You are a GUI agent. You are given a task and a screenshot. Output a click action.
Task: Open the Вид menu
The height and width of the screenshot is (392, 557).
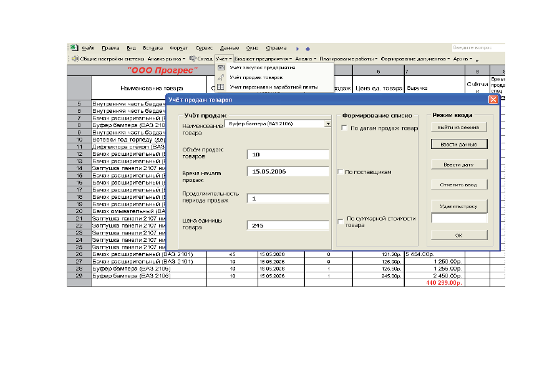click(132, 48)
